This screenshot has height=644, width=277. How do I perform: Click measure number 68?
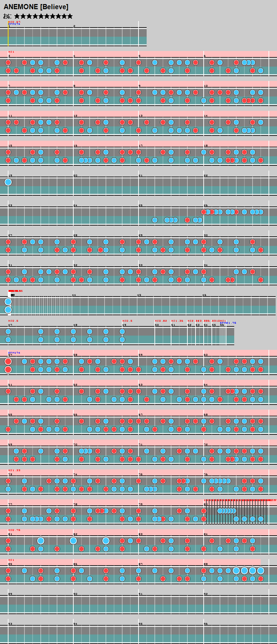pos(206,415)
